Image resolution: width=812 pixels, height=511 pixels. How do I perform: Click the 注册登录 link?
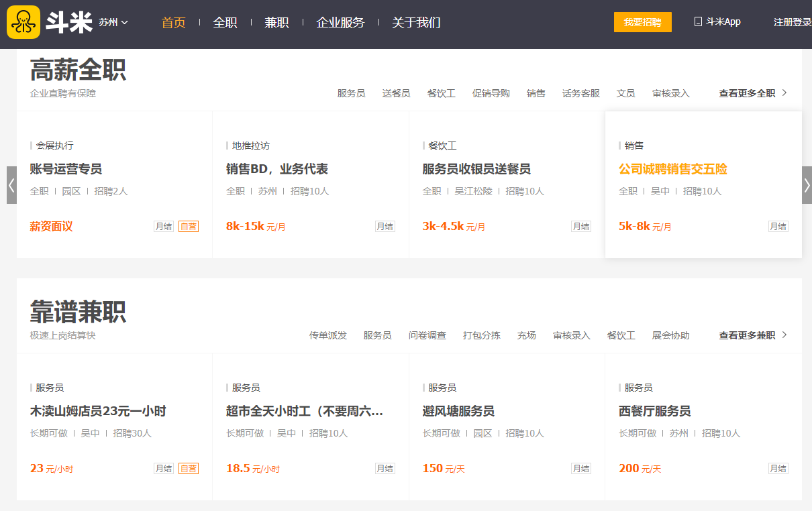point(792,22)
